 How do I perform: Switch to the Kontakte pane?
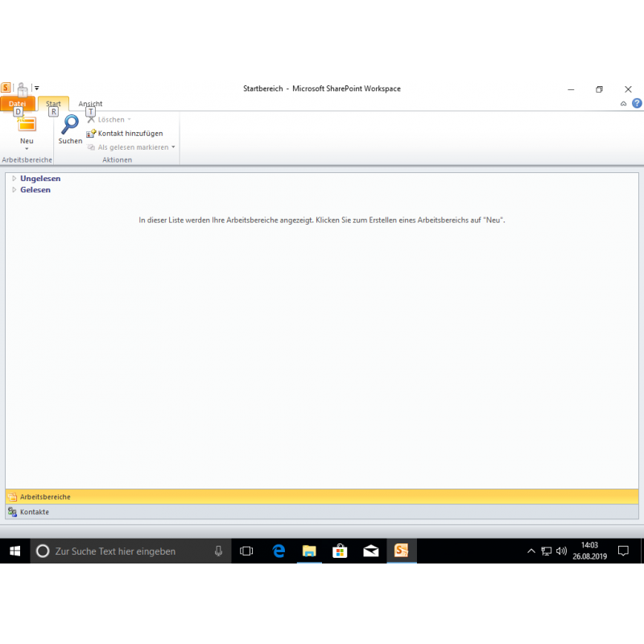pyautogui.click(x=34, y=512)
